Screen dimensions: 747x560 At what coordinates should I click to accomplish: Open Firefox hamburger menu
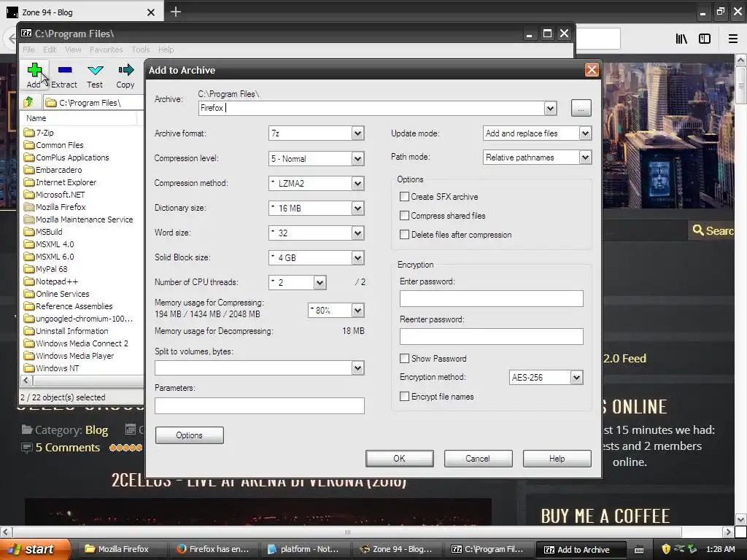coord(733,39)
